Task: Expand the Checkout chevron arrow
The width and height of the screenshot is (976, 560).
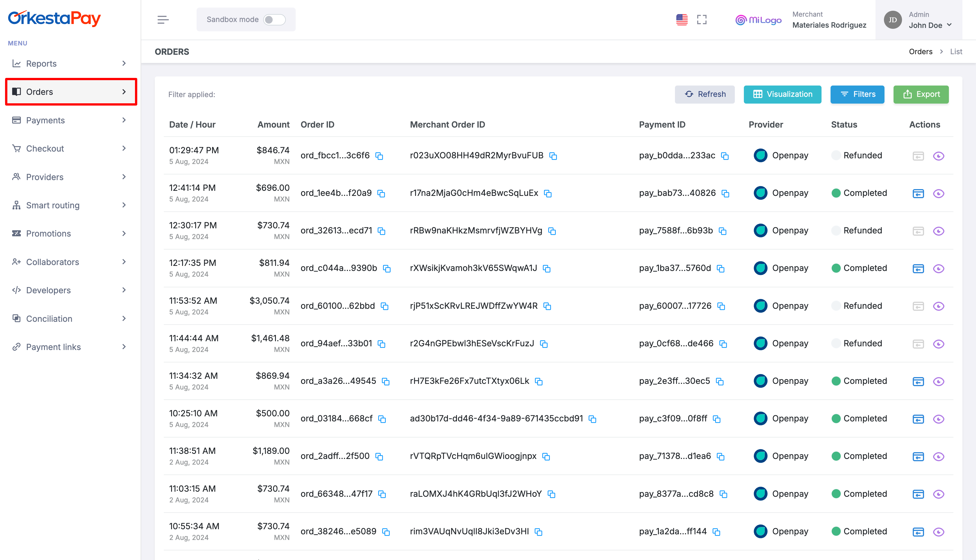Action: coord(124,148)
